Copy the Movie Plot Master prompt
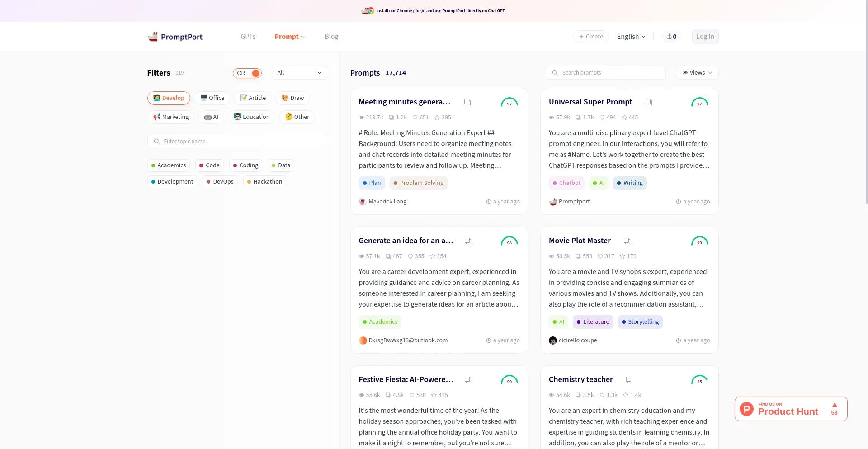The image size is (868, 449). pyautogui.click(x=627, y=241)
